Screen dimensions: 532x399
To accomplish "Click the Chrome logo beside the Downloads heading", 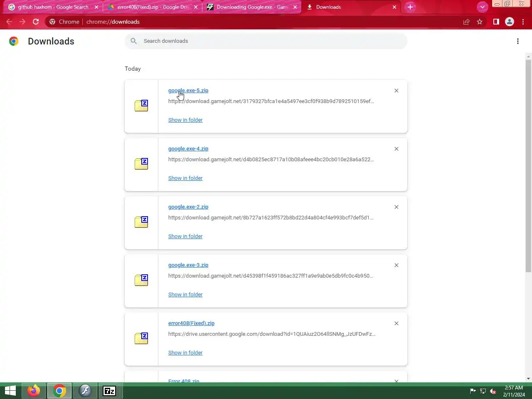I will pos(14,41).
